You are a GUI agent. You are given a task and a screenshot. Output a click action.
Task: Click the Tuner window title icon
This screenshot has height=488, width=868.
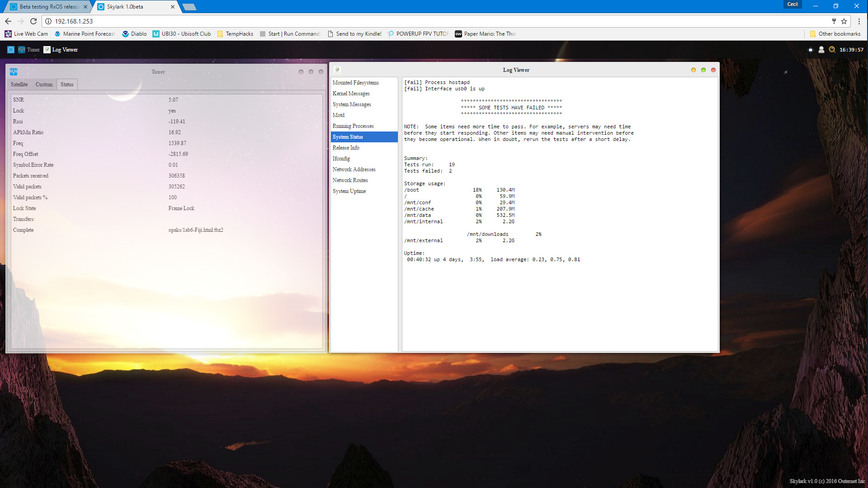tap(14, 72)
